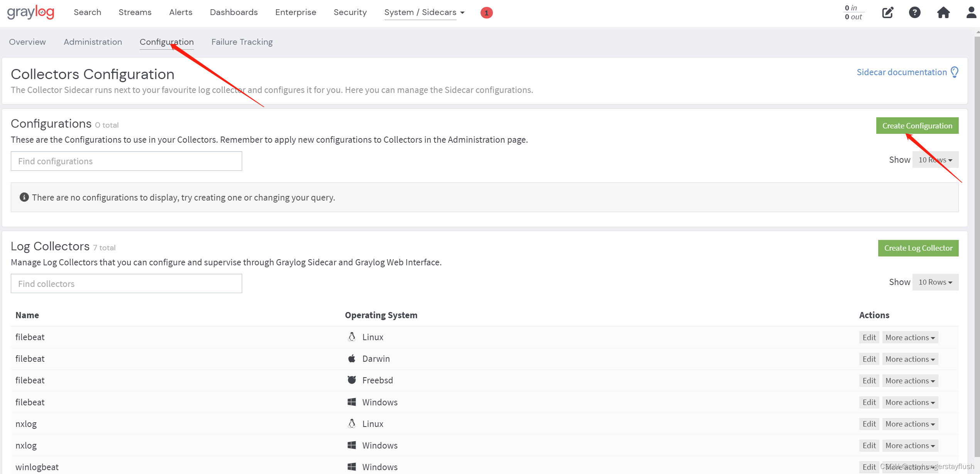Click the Graylog logo
The height and width of the screenshot is (474, 980).
tap(30, 12)
